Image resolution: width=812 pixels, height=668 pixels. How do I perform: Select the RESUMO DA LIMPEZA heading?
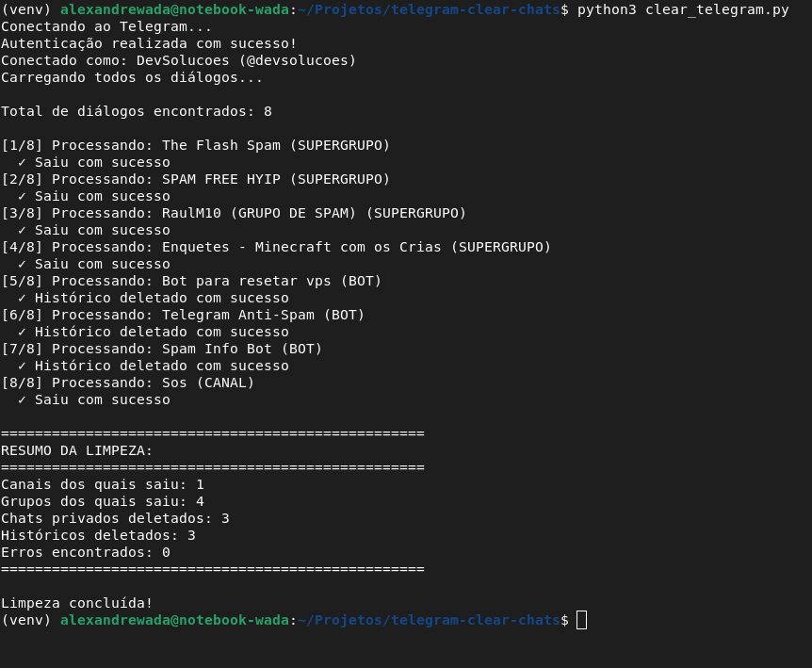coord(77,450)
